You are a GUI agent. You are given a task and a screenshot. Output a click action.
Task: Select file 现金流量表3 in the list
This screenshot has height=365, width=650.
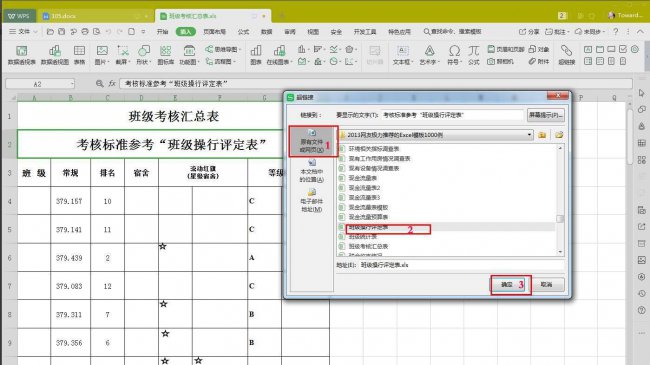pos(364,197)
